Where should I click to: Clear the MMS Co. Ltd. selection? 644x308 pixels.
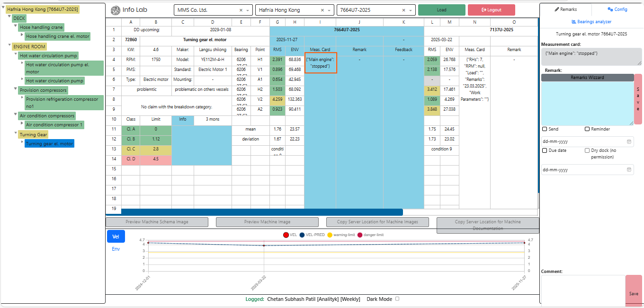pyautogui.click(x=241, y=10)
